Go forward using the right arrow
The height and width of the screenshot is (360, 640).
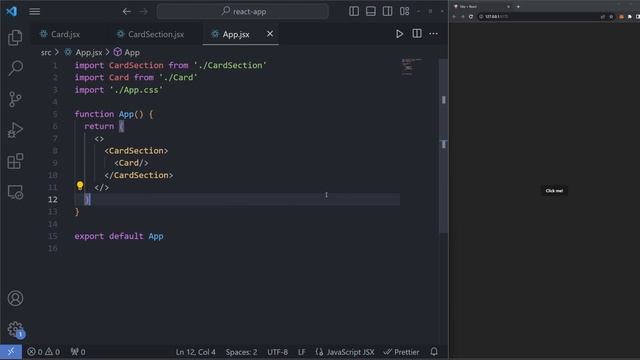143,11
